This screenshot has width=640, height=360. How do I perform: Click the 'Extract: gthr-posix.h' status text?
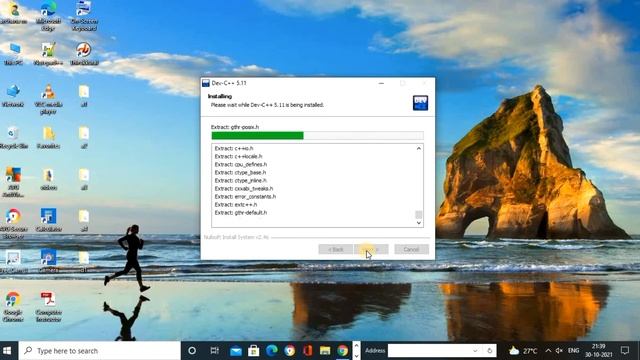(x=235, y=127)
